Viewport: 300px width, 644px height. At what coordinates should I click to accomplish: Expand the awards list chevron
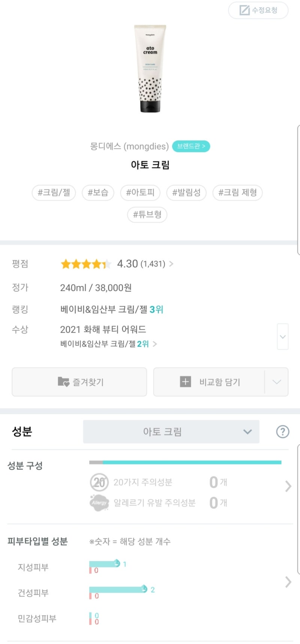tap(283, 336)
